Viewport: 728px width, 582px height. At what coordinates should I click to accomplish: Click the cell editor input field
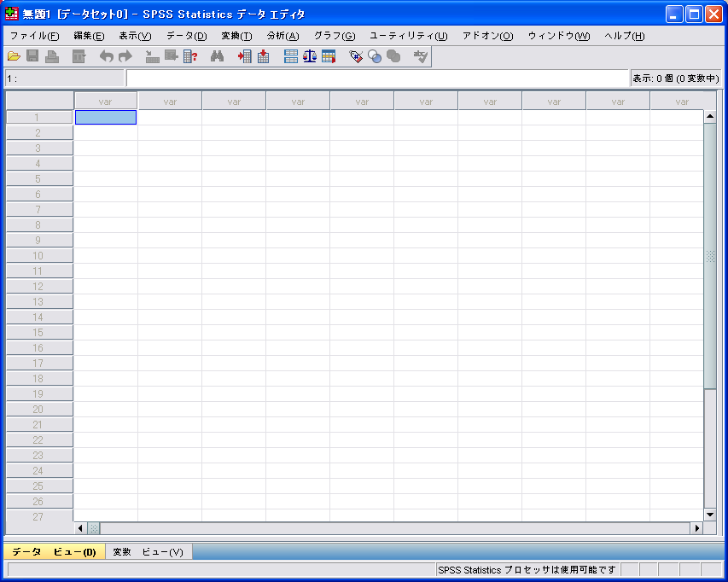376,79
